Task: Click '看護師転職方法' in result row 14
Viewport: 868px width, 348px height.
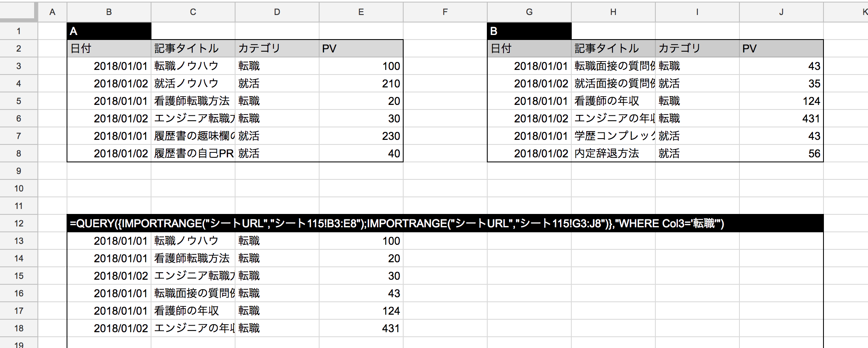Action: click(193, 259)
